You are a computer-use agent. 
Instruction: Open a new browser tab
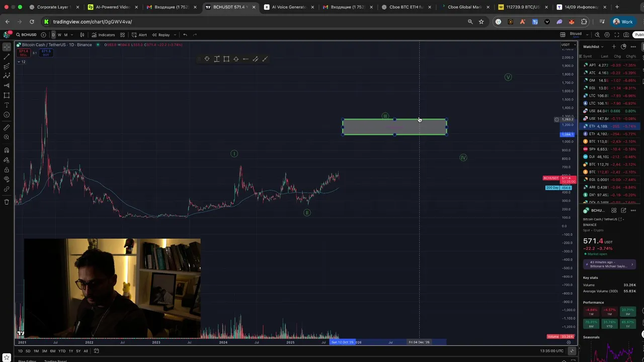(618, 7)
